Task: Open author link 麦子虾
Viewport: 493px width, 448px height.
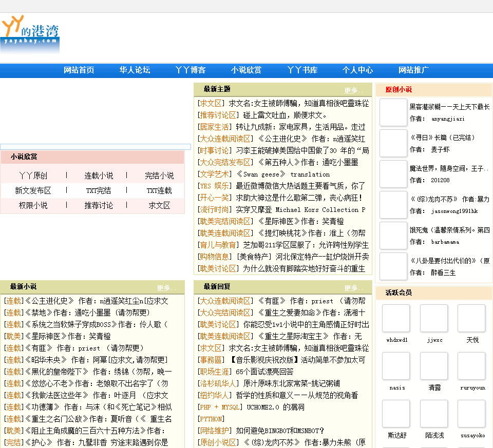Action: pos(440,149)
